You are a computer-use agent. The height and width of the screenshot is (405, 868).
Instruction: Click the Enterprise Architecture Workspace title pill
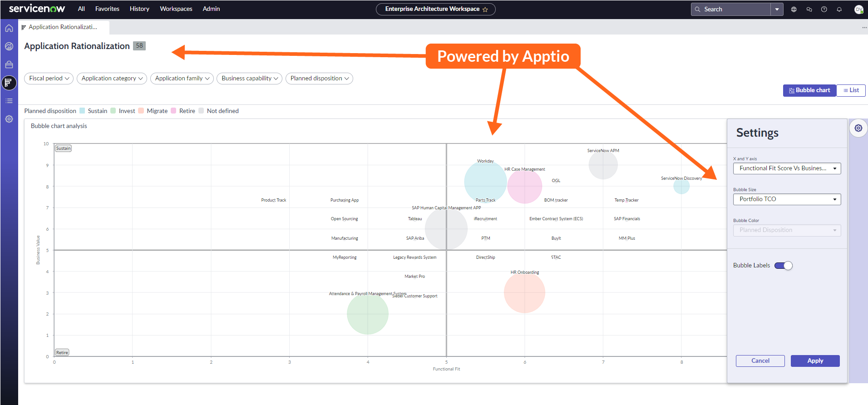pos(435,9)
